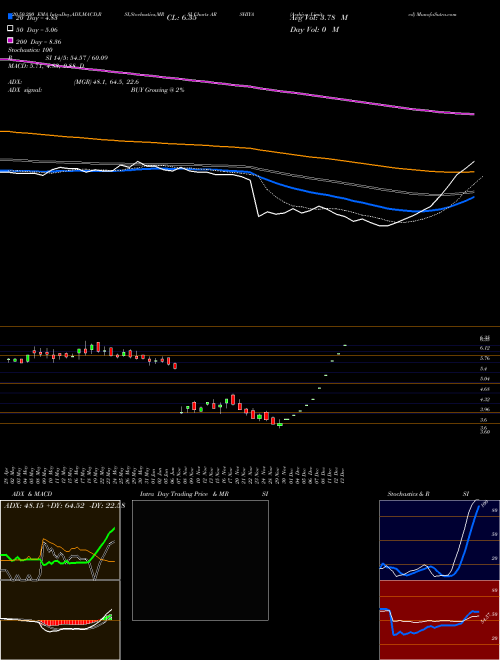500x660 pixels.
Task: Click the 3.96 price axis label
Action: pos(485,410)
